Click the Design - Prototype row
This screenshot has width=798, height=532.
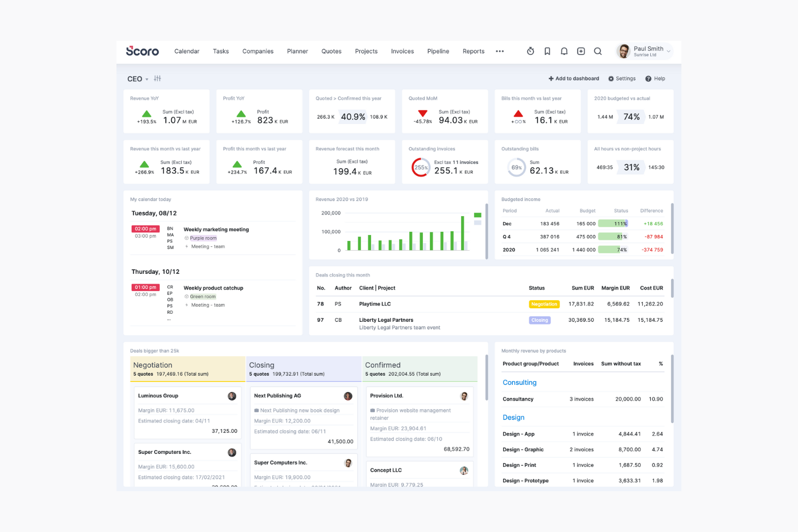pos(583,481)
